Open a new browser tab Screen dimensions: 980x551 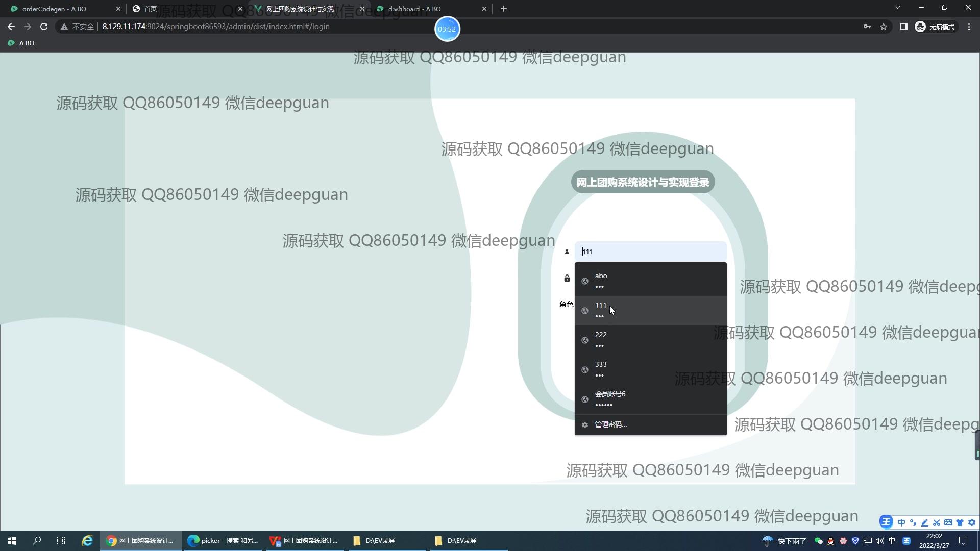coord(503,9)
